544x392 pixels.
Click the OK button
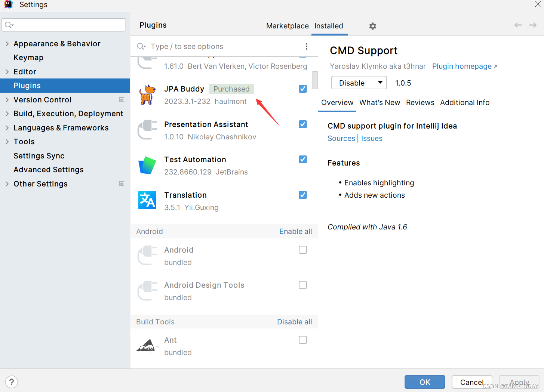click(x=425, y=382)
